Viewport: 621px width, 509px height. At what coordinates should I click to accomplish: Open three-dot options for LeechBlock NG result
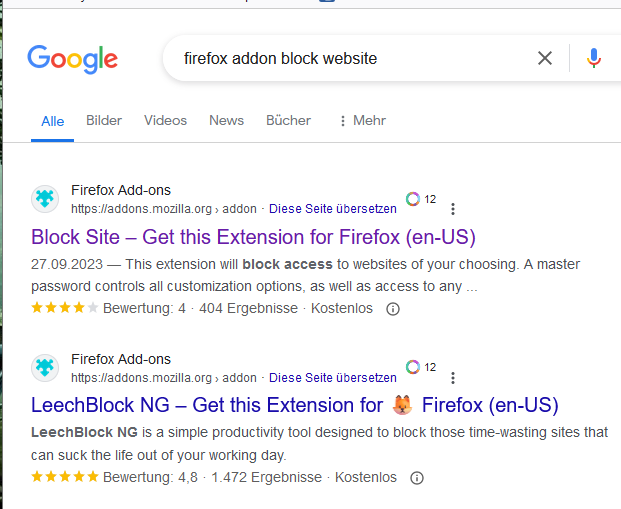pyautogui.click(x=453, y=378)
